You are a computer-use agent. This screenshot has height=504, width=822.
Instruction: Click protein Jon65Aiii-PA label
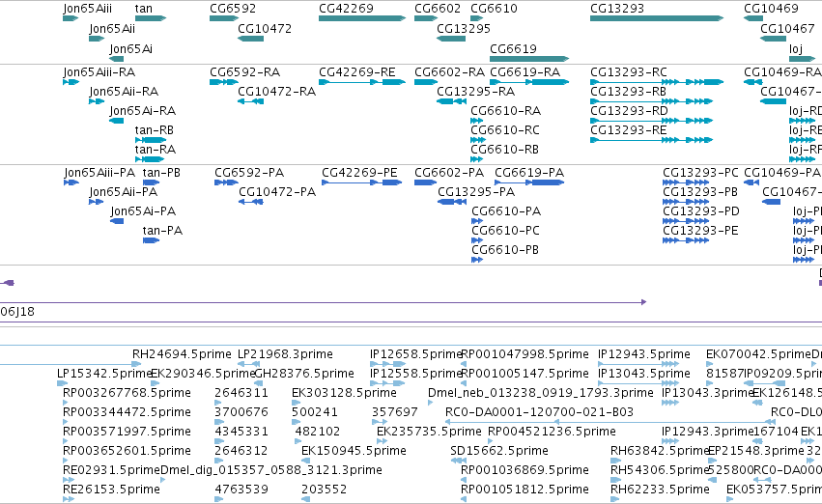coord(99,173)
